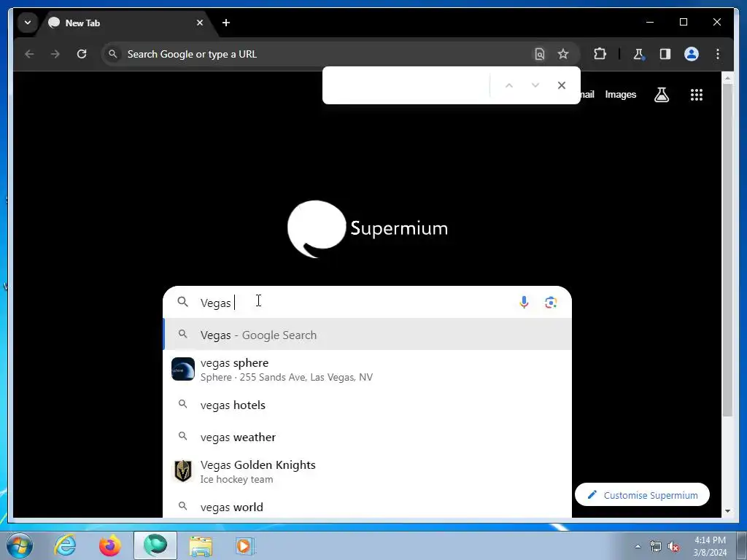
Task: Open the profile avatar menu
Action: [692, 54]
